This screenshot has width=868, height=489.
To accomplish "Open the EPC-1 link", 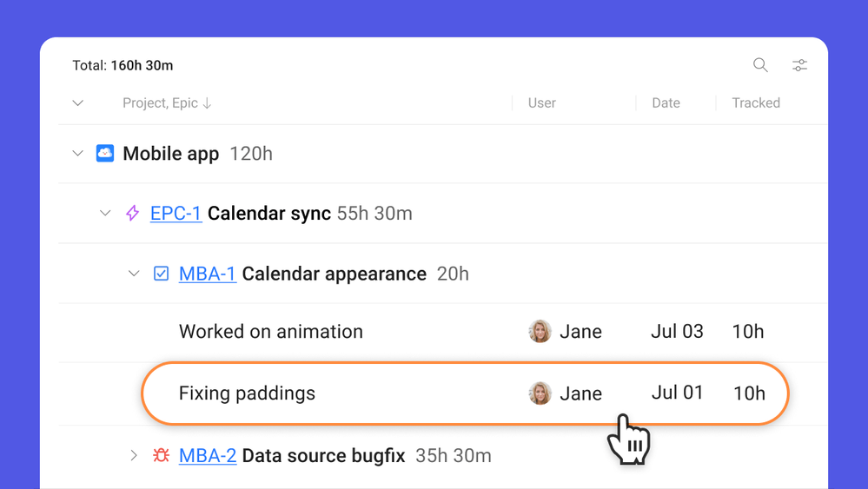I will pos(176,213).
